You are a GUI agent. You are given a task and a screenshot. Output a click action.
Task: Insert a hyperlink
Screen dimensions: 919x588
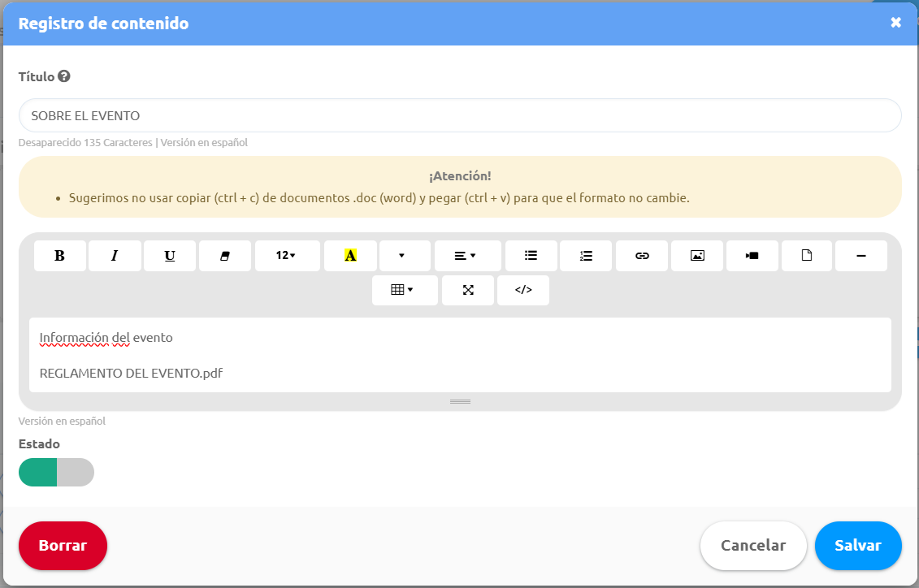[641, 255]
